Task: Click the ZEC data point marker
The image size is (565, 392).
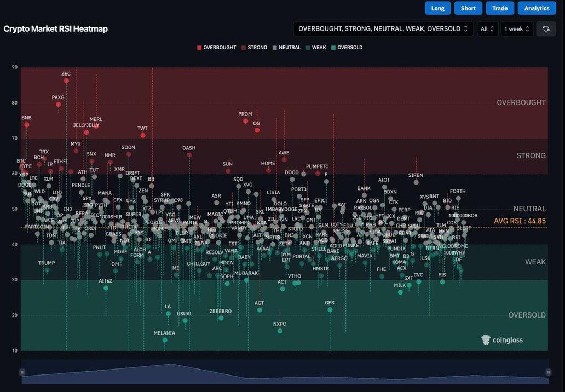Action: pos(66,80)
